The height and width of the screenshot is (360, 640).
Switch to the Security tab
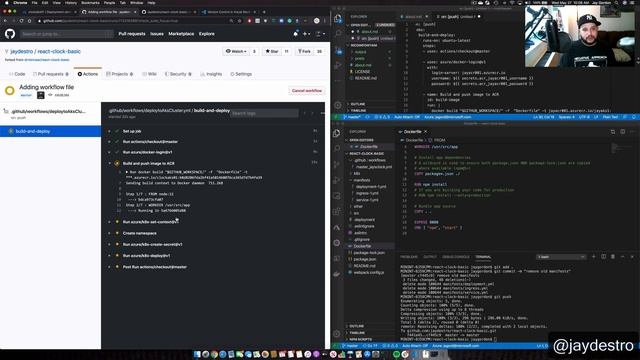click(x=178, y=74)
